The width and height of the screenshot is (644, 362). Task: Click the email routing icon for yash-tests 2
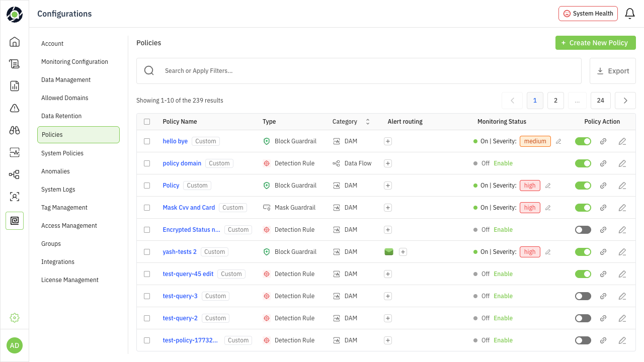[x=389, y=252]
